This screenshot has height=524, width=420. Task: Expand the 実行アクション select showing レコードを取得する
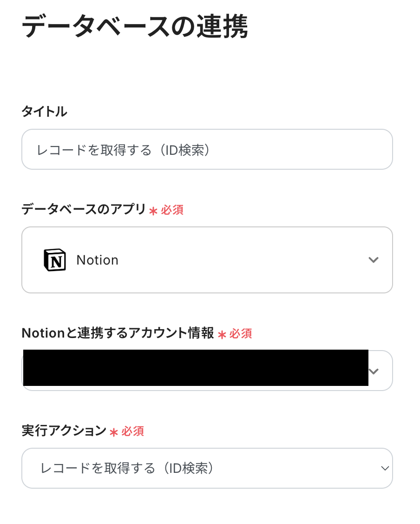tap(207, 468)
